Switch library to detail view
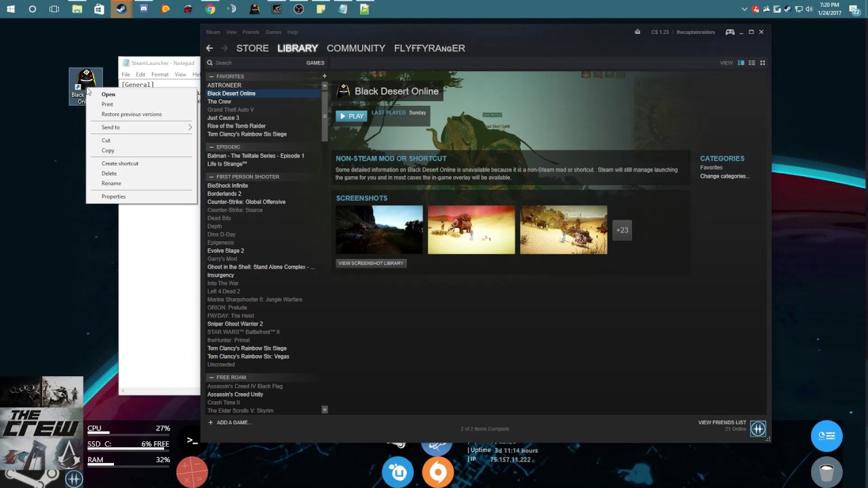This screenshot has height=488, width=868. [x=741, y=63]
